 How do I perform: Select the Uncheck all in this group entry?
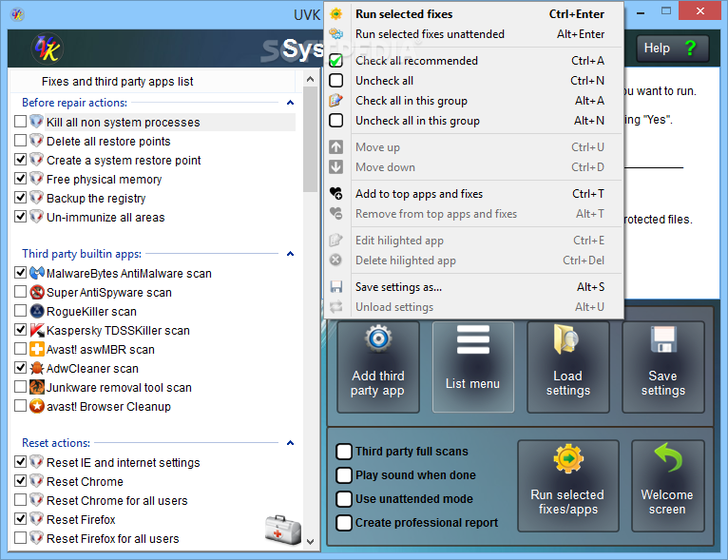473,121
